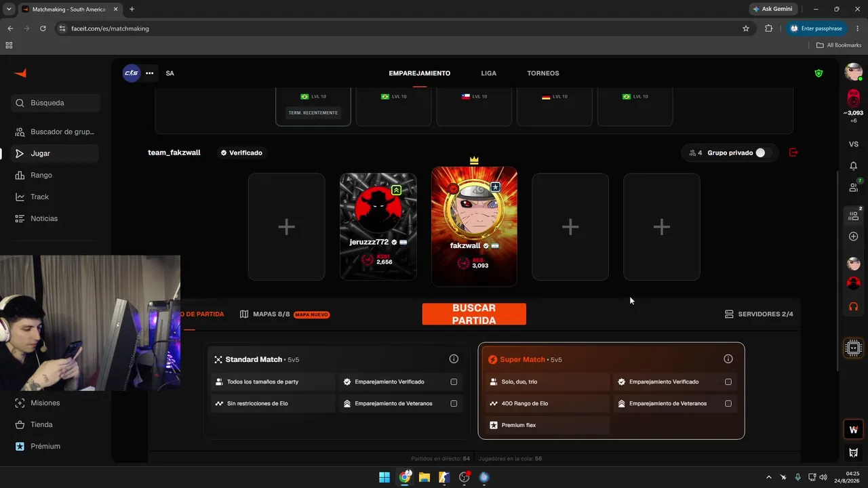Show hidden system tray icons
This screenshot has height=488, width=868.
(768, 477)
